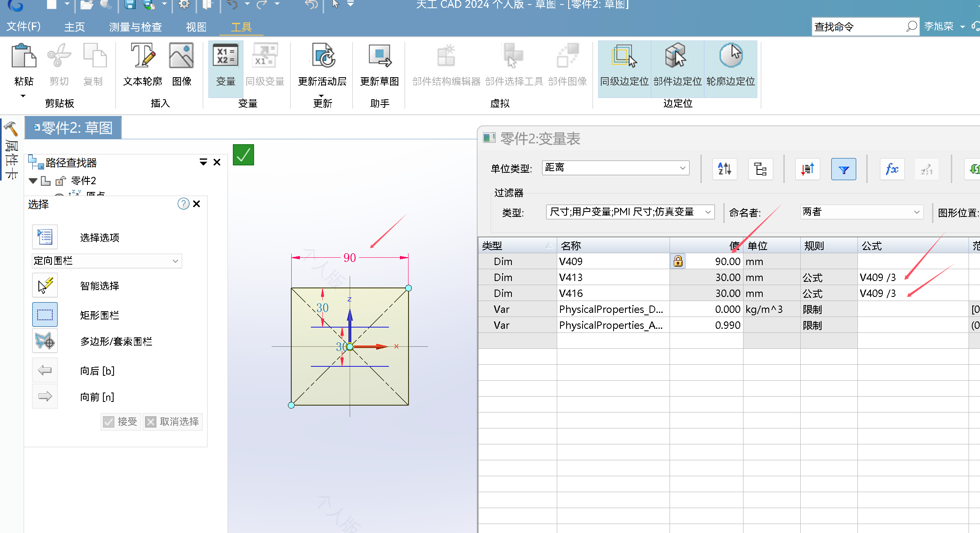Open the PathFinder panel options dropdown arrow
The height and width of the screenshot is (533, 980).
click(203, 163)
